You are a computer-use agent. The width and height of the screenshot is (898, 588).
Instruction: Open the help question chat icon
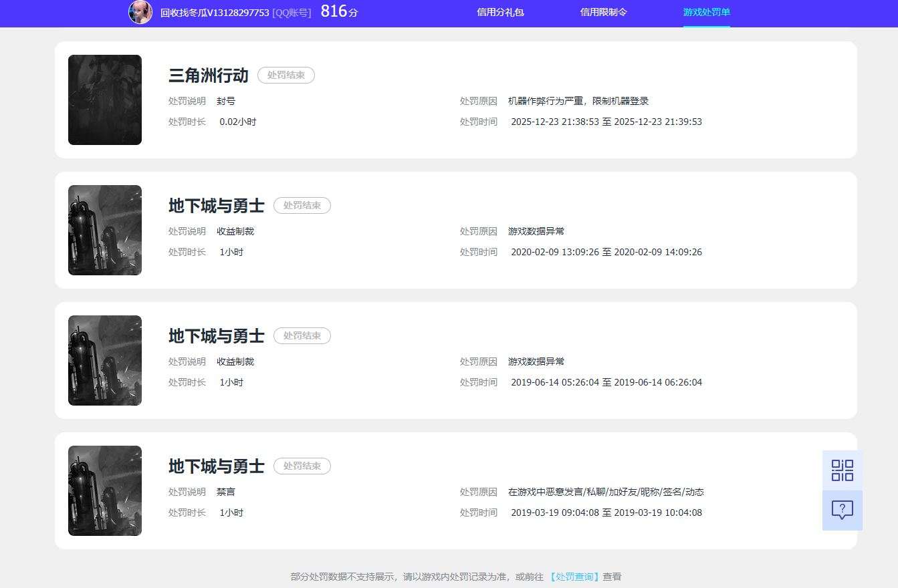point(842,510)
